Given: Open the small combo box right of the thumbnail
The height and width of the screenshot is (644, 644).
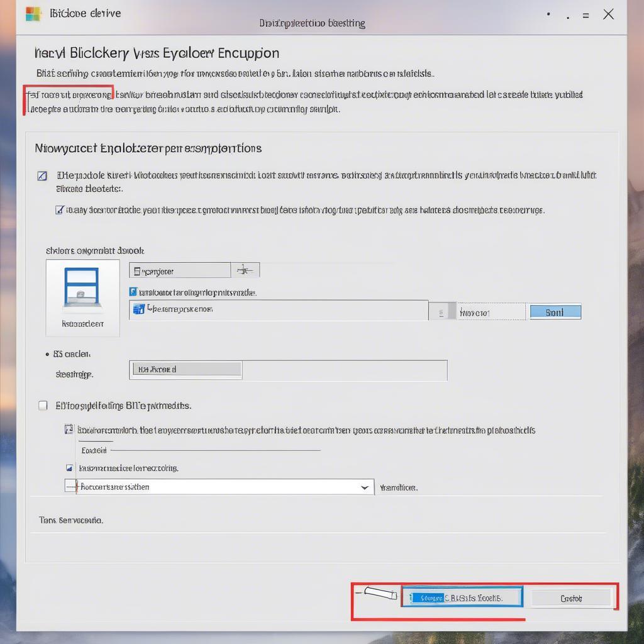Looking at the screenshot, I should tap(180, 270).
